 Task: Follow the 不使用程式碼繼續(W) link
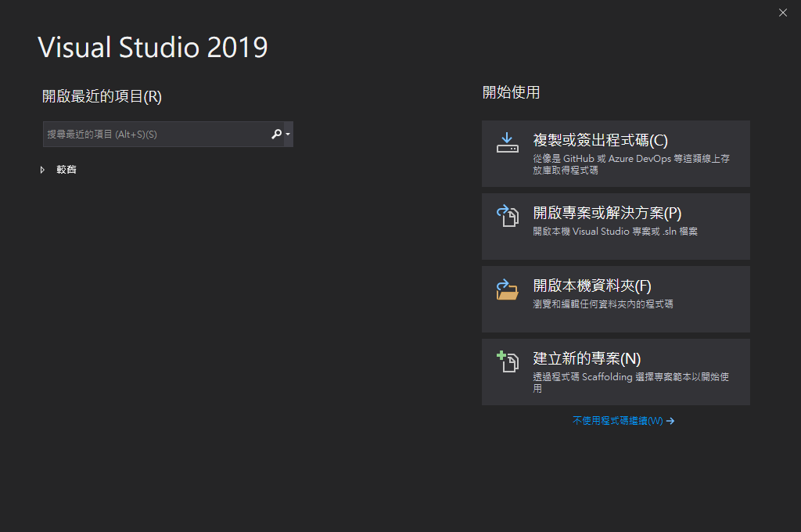(618, 421)
